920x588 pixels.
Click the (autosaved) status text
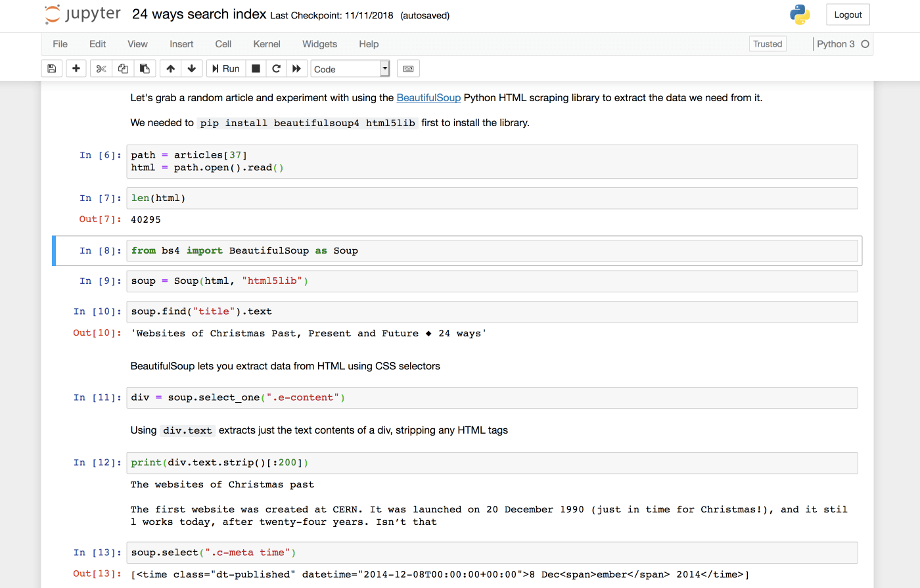coord(425,15)
